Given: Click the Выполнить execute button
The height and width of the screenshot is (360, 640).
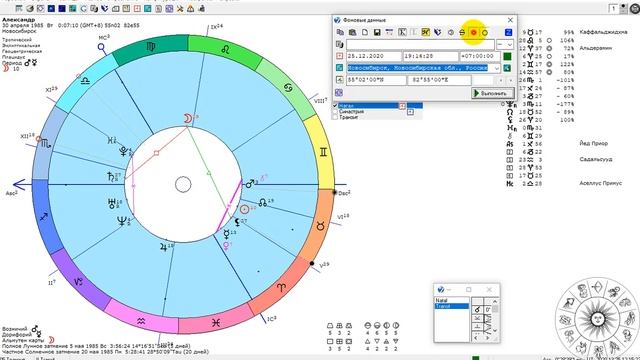Looking at the screenshot, I should click(493, 93).
